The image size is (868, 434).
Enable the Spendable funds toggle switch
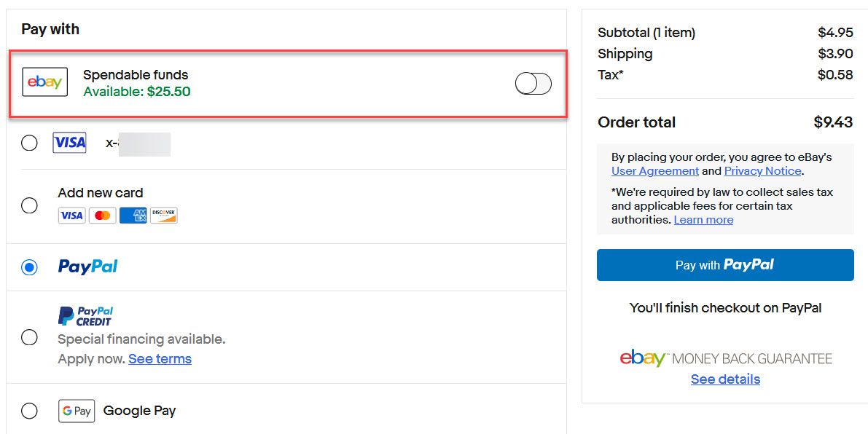533,84
